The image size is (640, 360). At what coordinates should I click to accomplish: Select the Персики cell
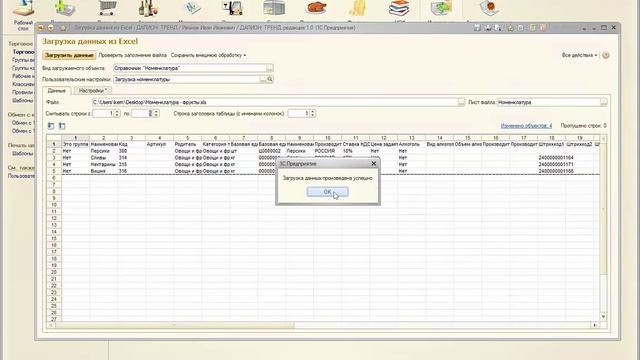(x=103, y=151)
